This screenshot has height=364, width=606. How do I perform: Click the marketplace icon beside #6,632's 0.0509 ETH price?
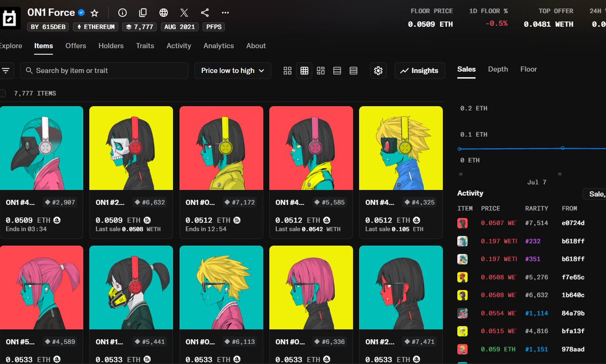point(147,220)
